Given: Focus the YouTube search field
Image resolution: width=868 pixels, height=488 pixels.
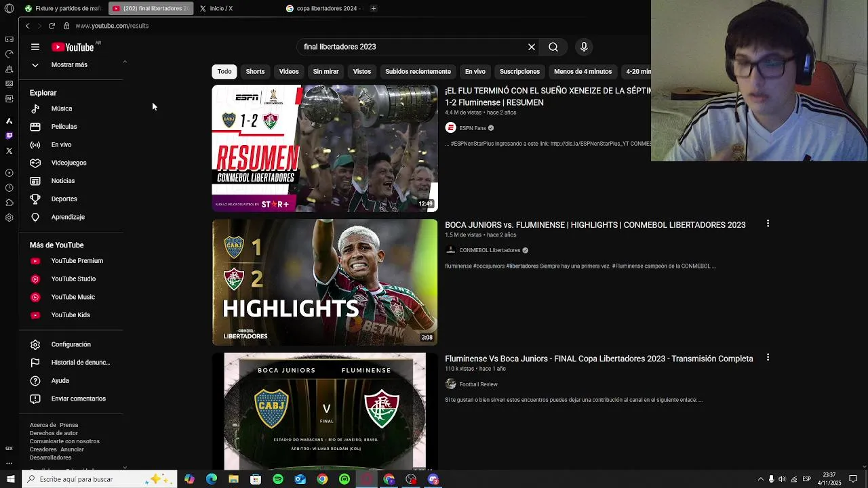Looking at the screenshot, I should coord(411,47).
